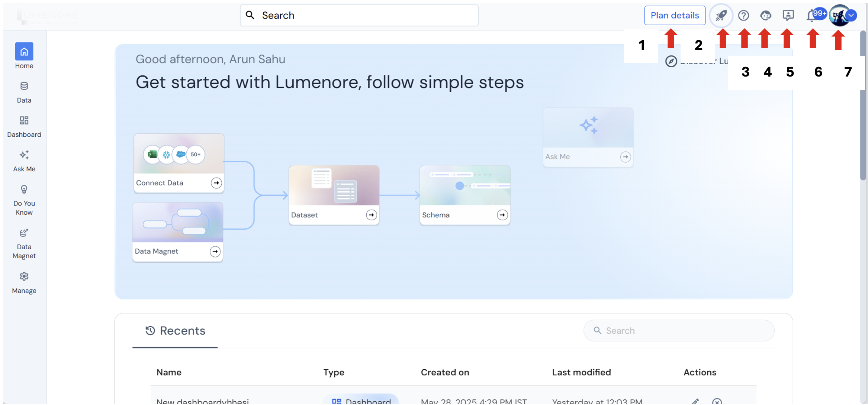Switch to the Recents tab
868x405 pixels.
tap(175, 331)
